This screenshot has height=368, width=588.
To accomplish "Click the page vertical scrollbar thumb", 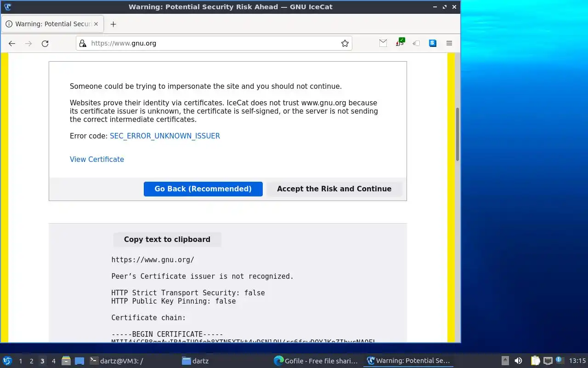I will point(458,134).
